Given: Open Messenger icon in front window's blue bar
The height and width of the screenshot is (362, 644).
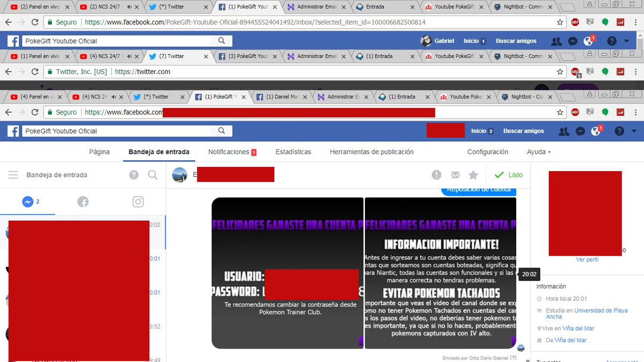Looking at the screenshot, I should [580, 131].
